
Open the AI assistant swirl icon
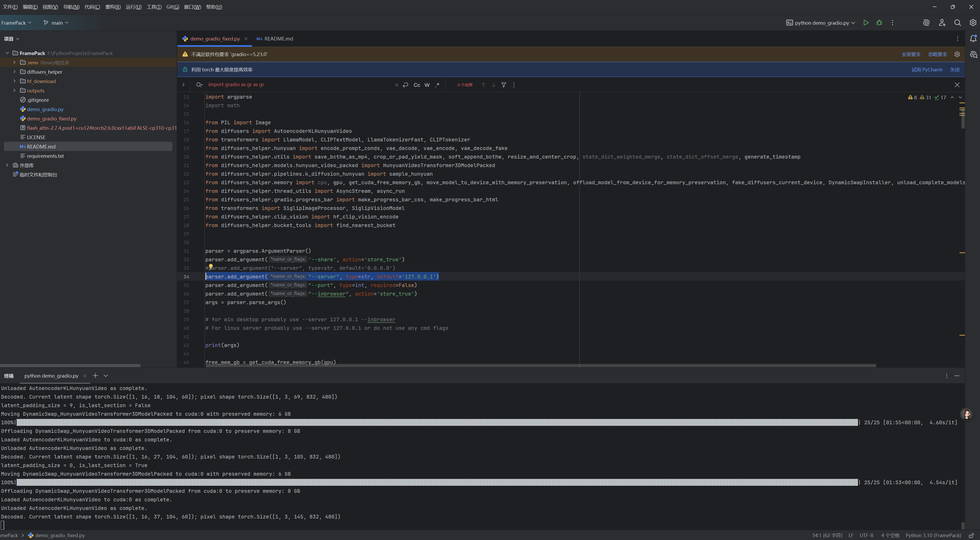tap(926, 23)
